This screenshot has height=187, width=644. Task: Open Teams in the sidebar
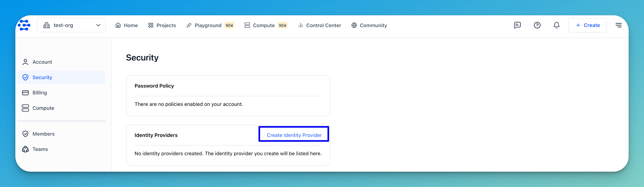[x=61, y=149]
